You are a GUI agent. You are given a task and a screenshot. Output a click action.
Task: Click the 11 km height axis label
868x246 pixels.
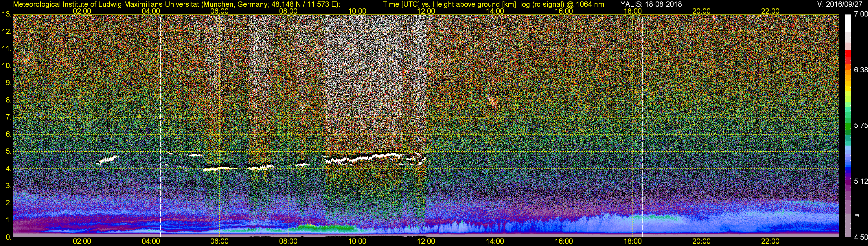tap(6, 49)
